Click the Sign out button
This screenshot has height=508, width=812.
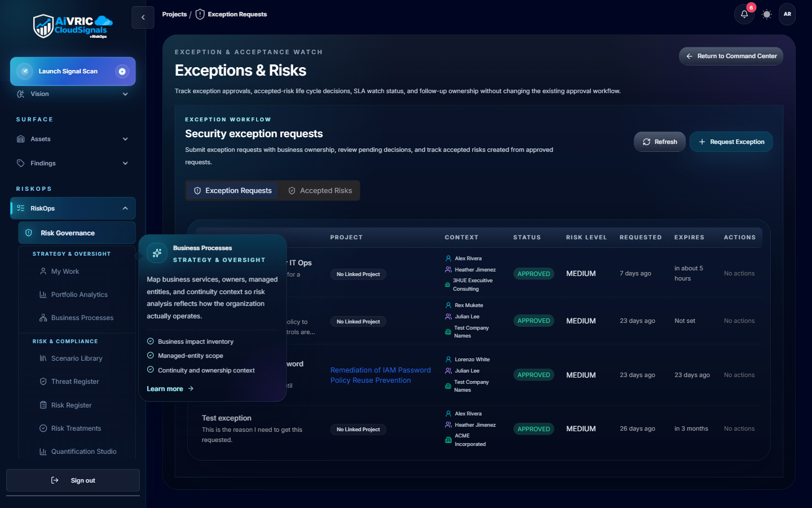(x=73, y=480)
